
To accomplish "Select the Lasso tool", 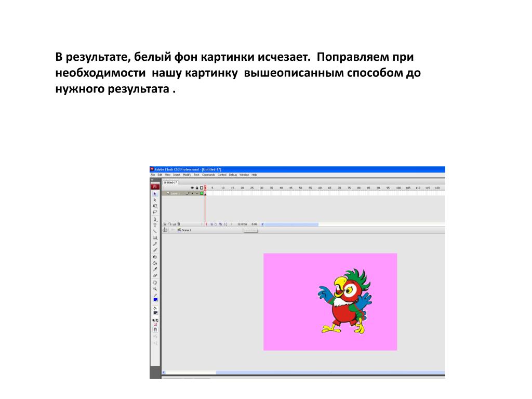I will coord(155,212).
